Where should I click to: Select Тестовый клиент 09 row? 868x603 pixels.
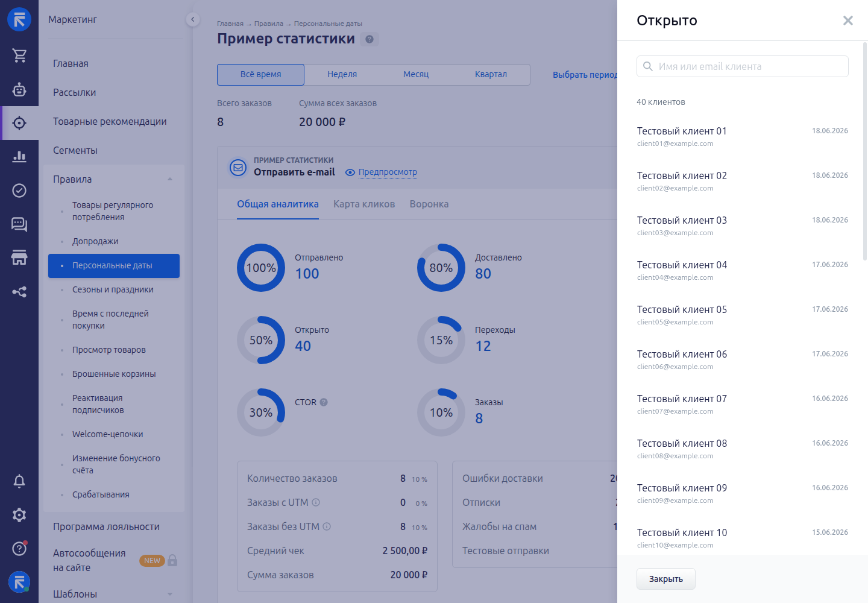click(x=743, y=494)
